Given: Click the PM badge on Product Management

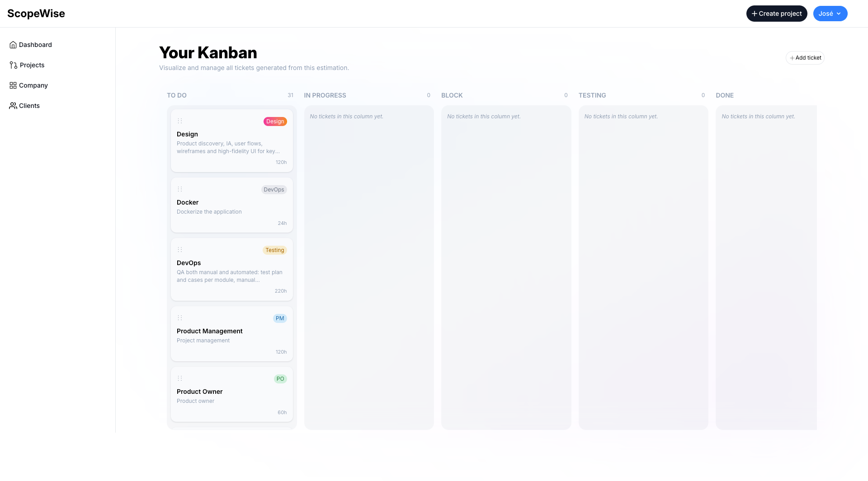Looking at the screenshot, I should coord(280,318).
